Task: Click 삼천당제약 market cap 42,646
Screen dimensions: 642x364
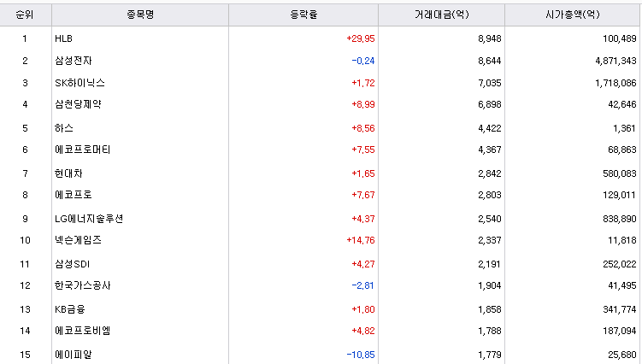Action: click(x=622, y=104)
